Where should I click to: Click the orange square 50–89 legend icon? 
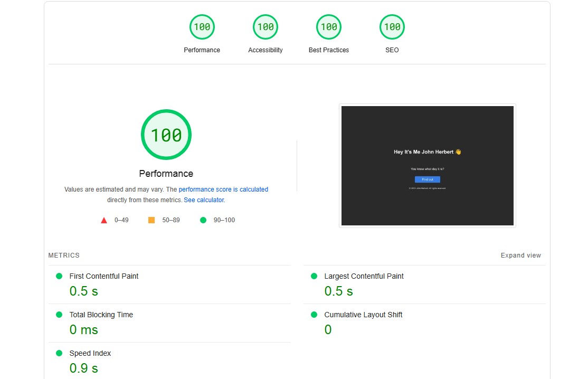pyautogui.click(x=151, y=220)
